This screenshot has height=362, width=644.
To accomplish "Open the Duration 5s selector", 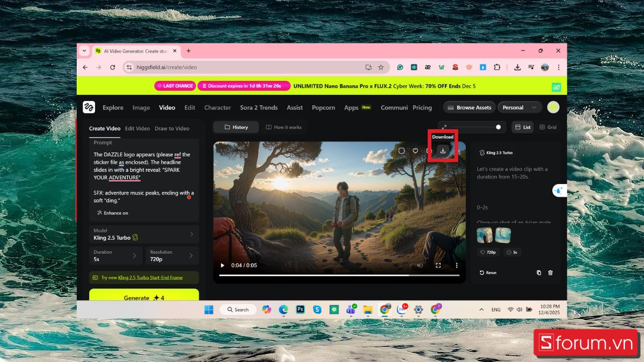I will [116, 256].
